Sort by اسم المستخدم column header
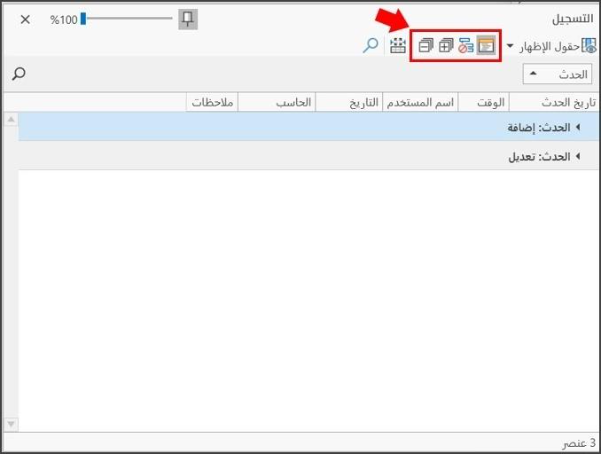The width and height of the screenshot is (601, 454). coord(420,102)
